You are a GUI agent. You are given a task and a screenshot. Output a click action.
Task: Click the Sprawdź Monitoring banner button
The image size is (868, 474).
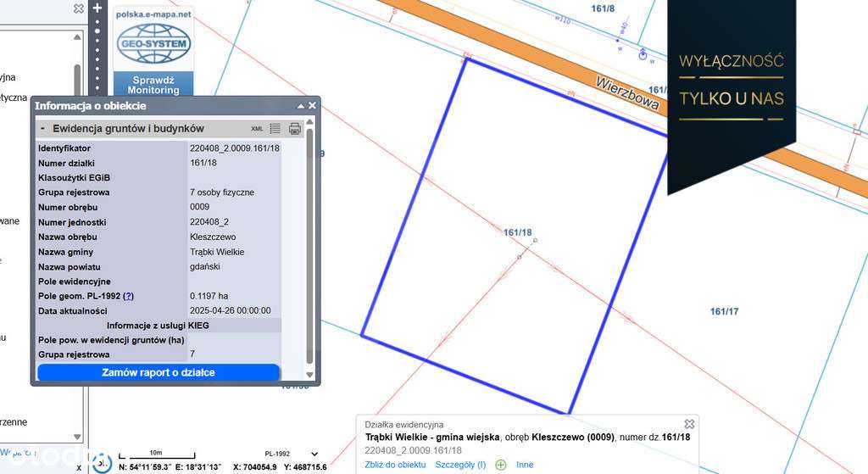click(x=153, y=85)
